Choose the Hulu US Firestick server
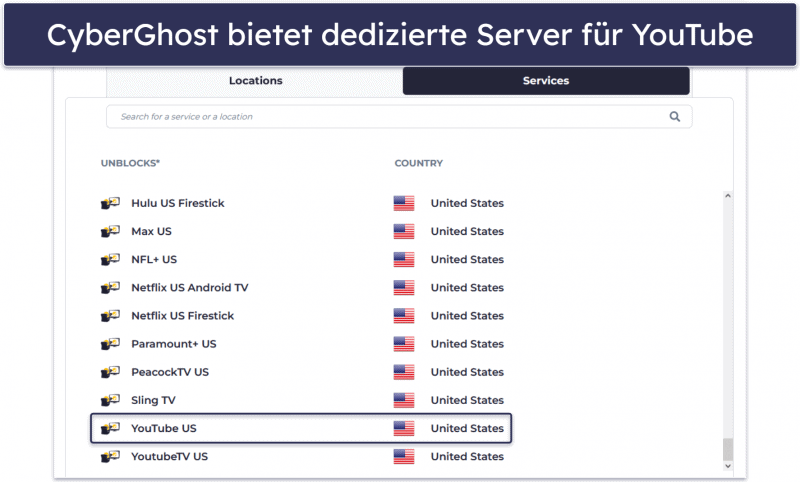 178,203
